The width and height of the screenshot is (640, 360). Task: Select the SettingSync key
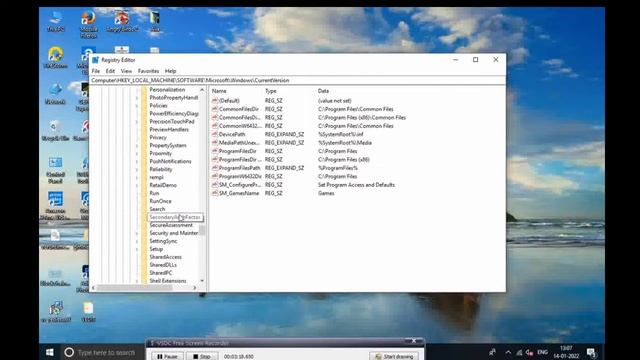(x=163, y=241)
